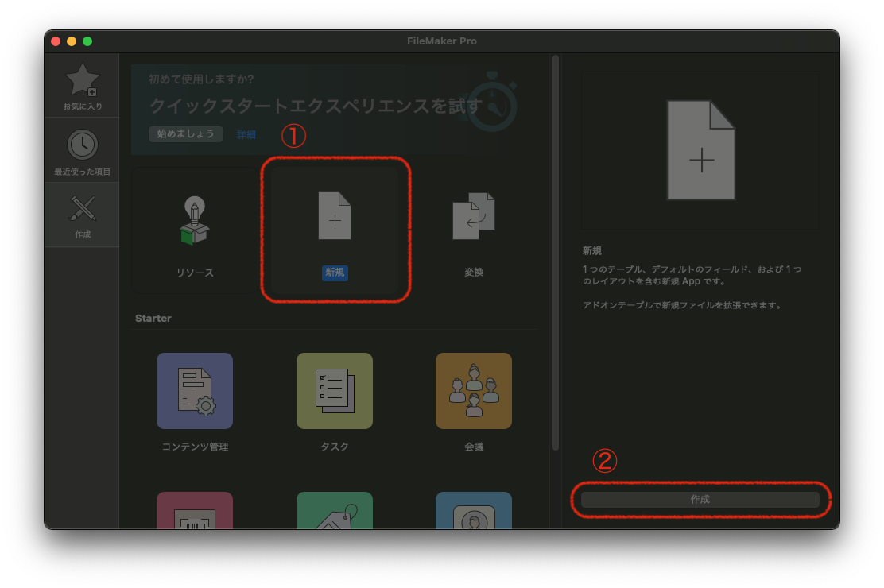The width and height of the screenshot is (884, 588).
Task: Minimize the window with the yellow button
Action: [72, 41]
